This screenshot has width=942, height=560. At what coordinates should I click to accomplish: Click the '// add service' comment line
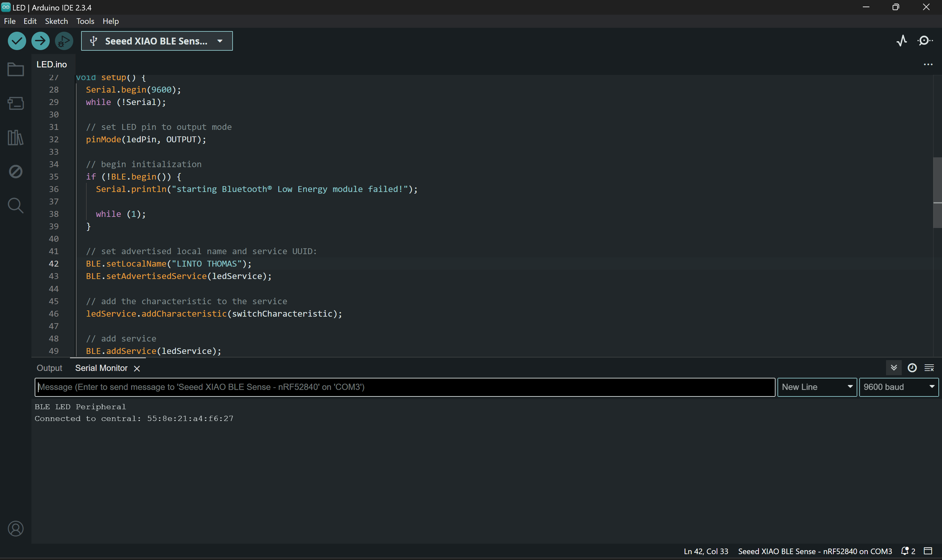coord(121,339)
